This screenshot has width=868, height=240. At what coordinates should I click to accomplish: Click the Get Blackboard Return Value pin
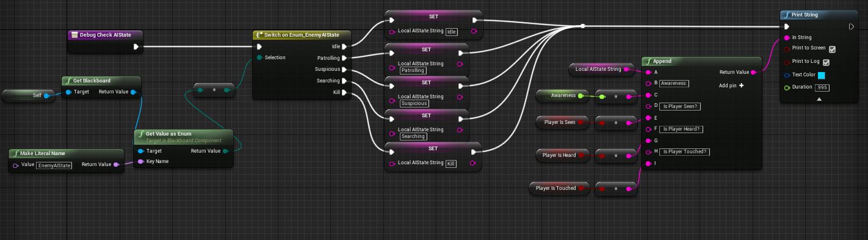[133, 92]
